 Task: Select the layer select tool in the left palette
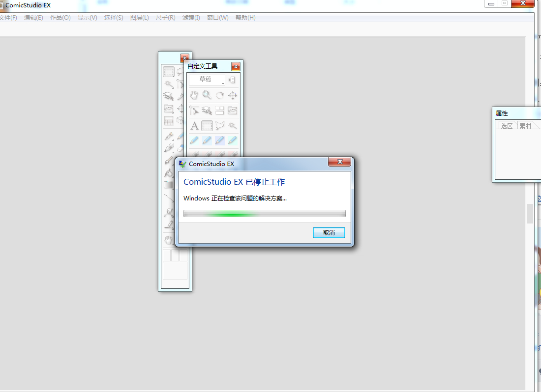click(x=169, y=96)
